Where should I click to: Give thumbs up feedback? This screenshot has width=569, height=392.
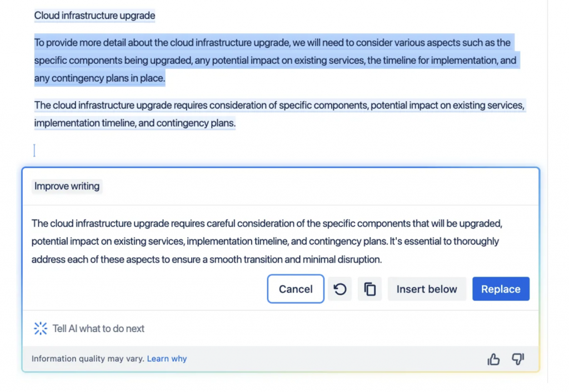point(493,359)
